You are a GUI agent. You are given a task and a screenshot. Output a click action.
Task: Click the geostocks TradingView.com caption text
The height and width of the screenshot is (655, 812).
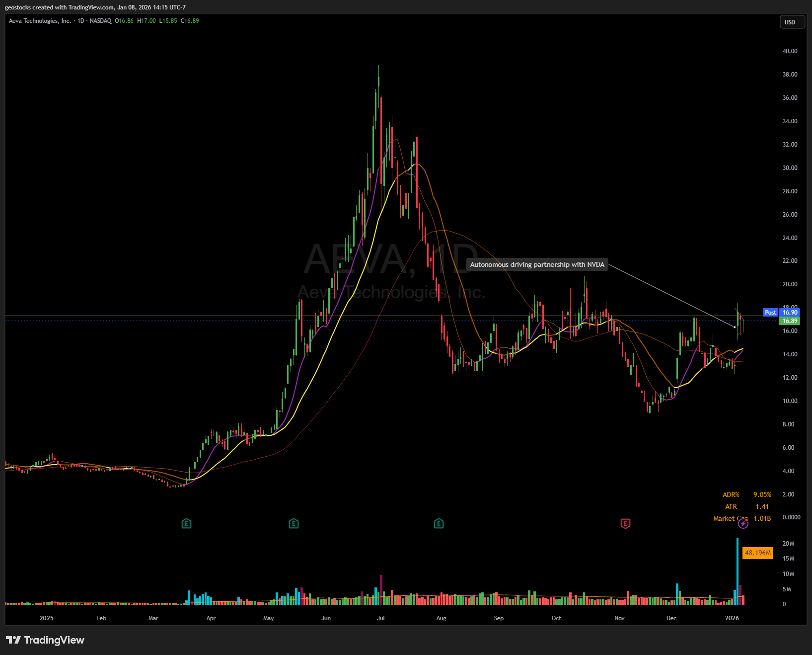coord(95,7)
